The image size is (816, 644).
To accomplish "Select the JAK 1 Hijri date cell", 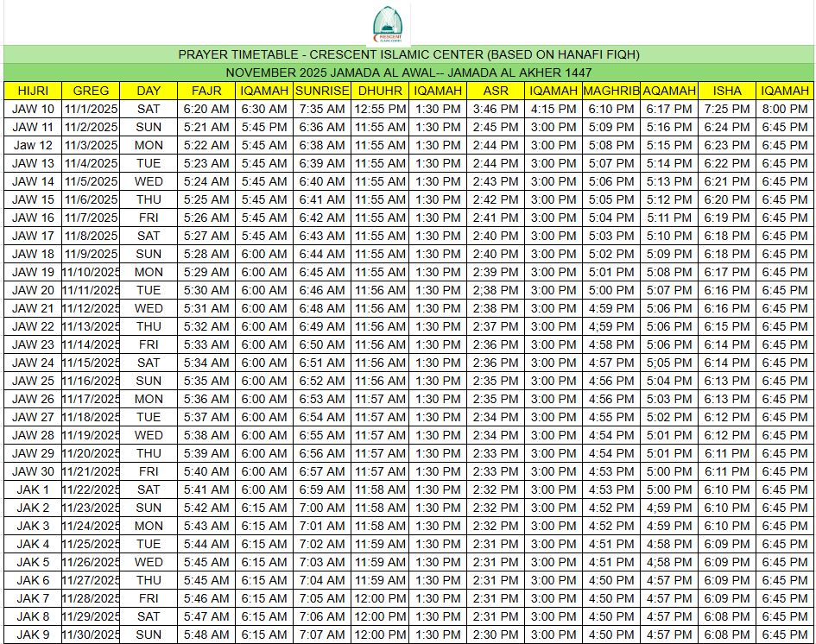I will coord(33,489).
